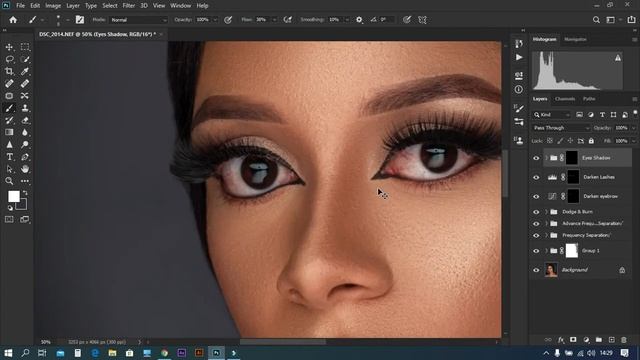Screen dimensions: 640x360
Task: Open File Explorer from the taskbar
Action: pos(112,353)
